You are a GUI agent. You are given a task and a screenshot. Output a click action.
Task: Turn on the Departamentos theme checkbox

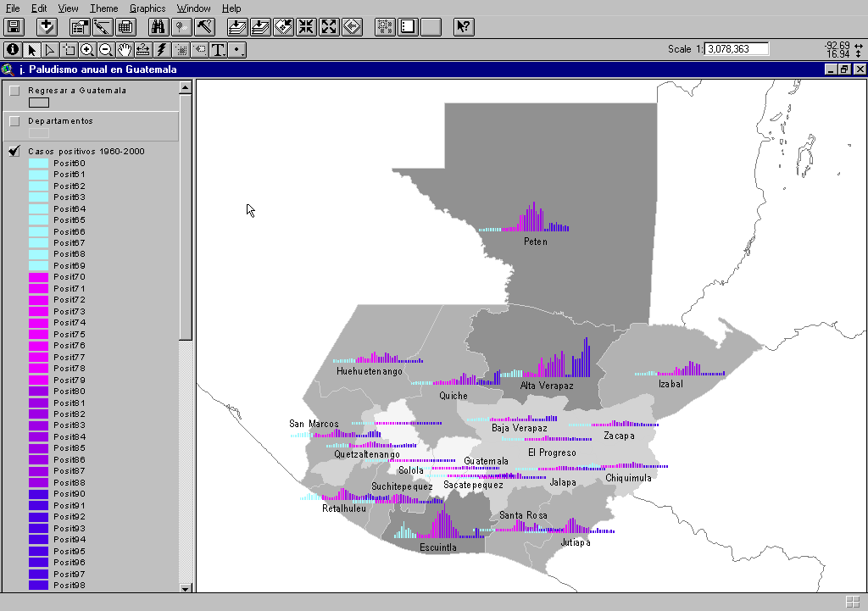14,121
